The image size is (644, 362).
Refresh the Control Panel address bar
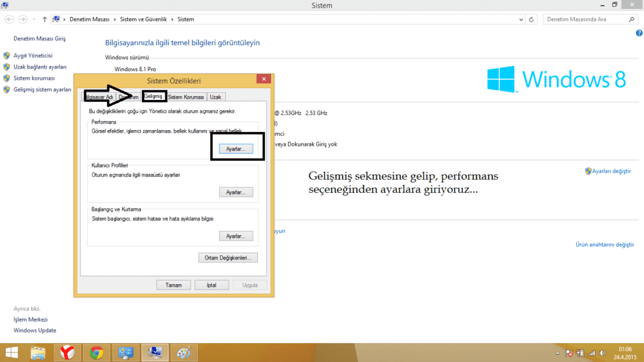tap(533, 19)
